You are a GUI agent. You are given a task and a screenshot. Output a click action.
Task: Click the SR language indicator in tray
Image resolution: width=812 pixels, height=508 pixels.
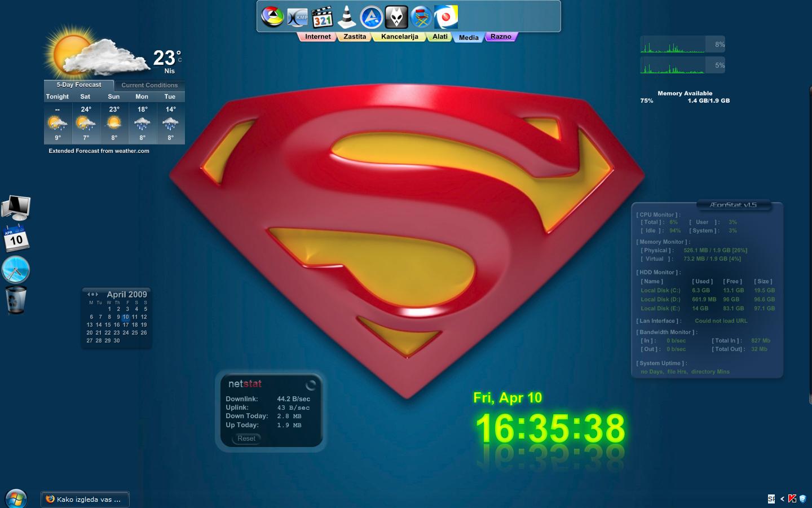771,498
